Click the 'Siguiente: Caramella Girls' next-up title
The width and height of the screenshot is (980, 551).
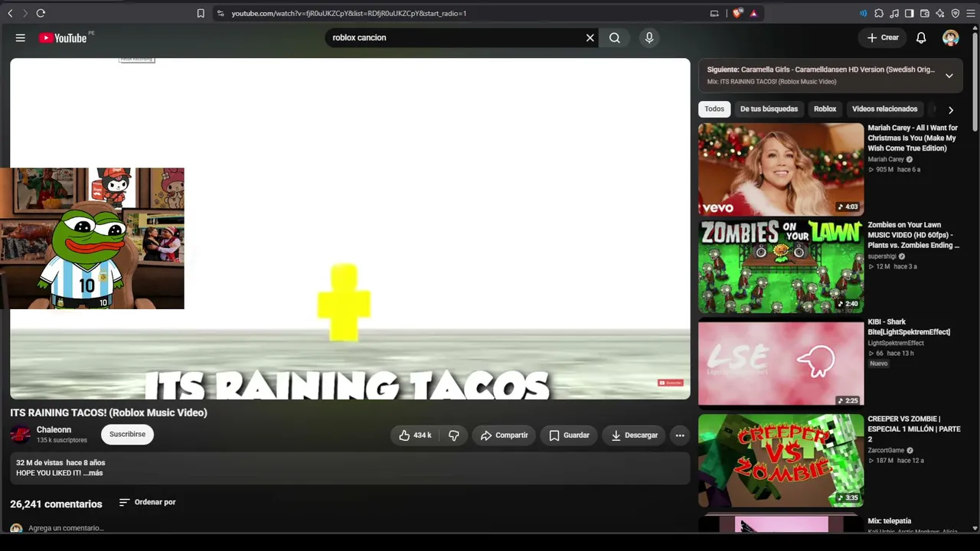click(x=821, y=70)
